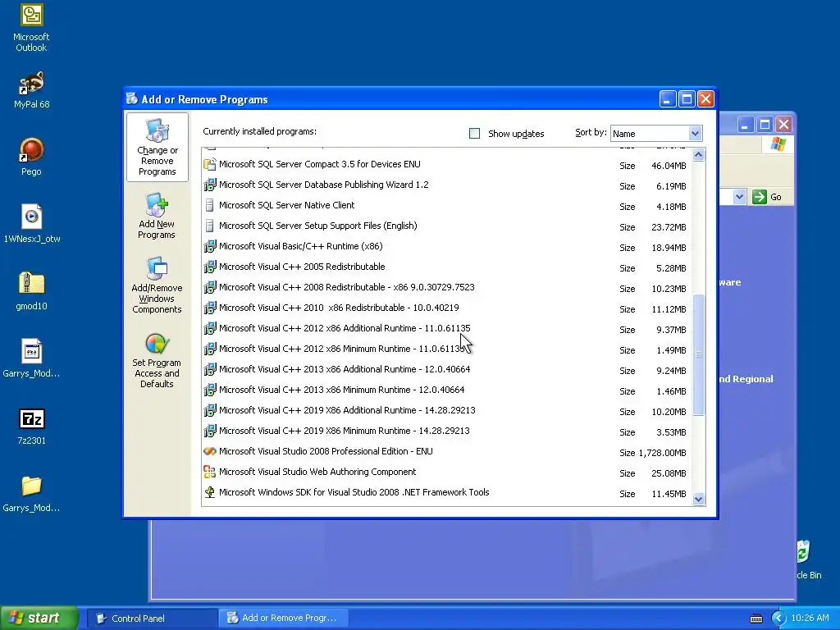The height and width of the screenshot is (630, 840).
Task: Select Garrys_Mod document file on desktop
Action: (31, 359)
